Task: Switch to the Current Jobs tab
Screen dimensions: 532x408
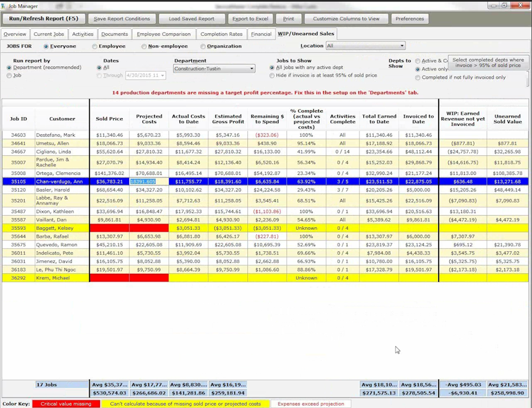Action: pyautogui.click(x=49, y=34)
